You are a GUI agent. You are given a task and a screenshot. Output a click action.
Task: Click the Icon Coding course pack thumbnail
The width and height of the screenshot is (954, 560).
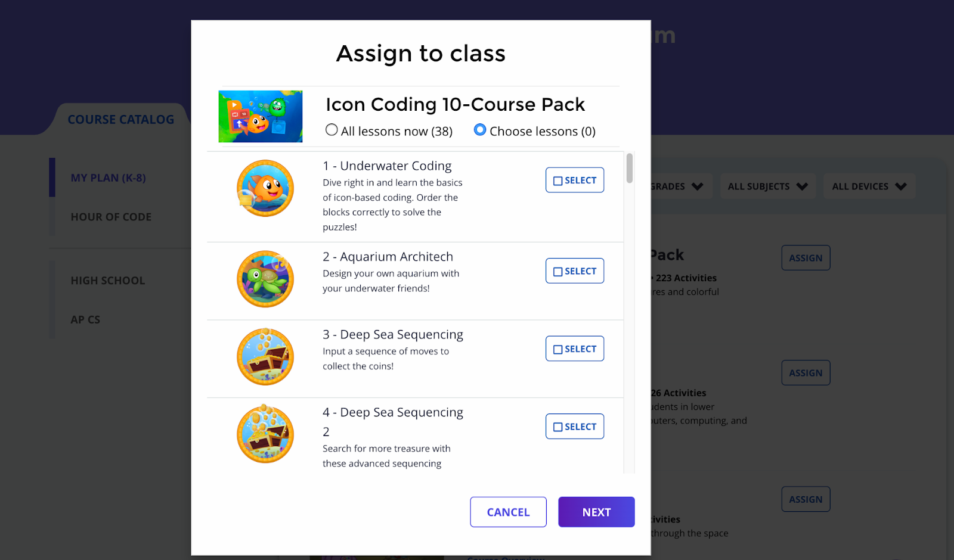(261, 117)
